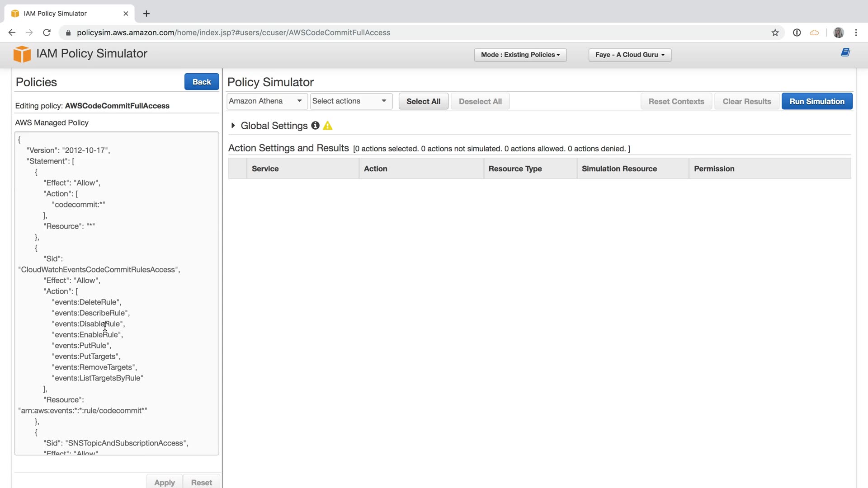Expand the Global Settings section

coord(233,126)
